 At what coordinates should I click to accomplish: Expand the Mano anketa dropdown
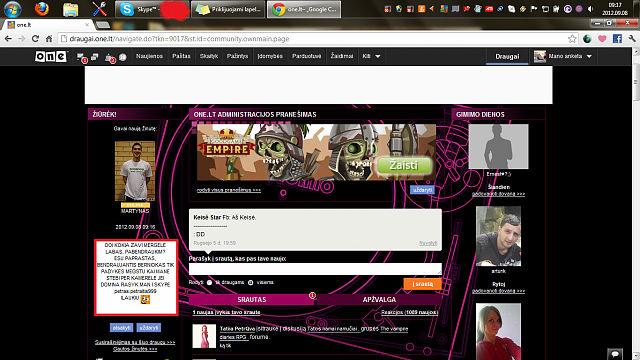click(x=563, y=56)
